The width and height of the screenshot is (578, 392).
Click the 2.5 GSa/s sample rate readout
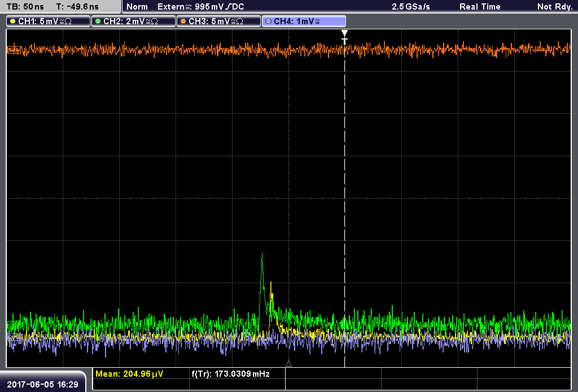(x=411, y=7)
